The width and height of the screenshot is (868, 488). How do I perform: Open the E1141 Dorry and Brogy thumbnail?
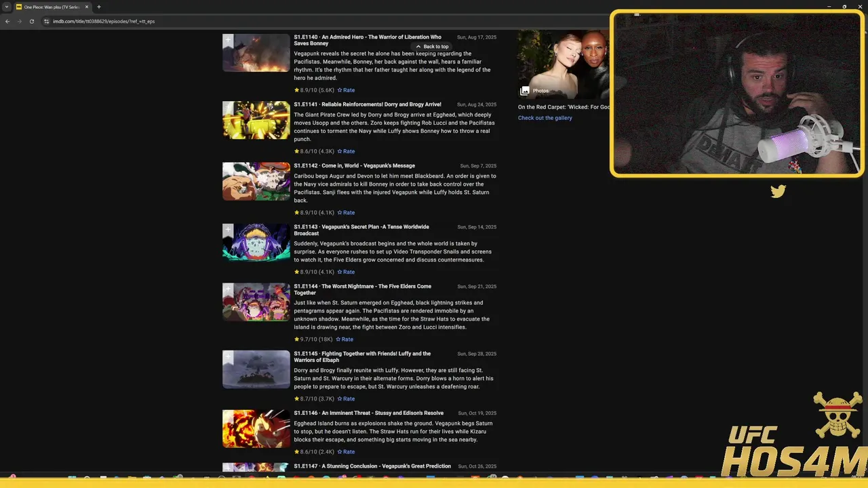click(256, 120)
